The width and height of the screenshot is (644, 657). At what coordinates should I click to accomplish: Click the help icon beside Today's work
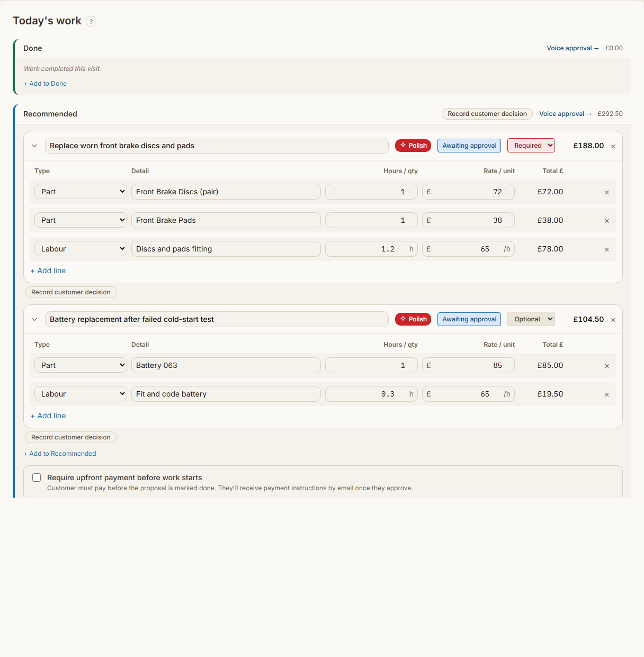coord(91,21)
